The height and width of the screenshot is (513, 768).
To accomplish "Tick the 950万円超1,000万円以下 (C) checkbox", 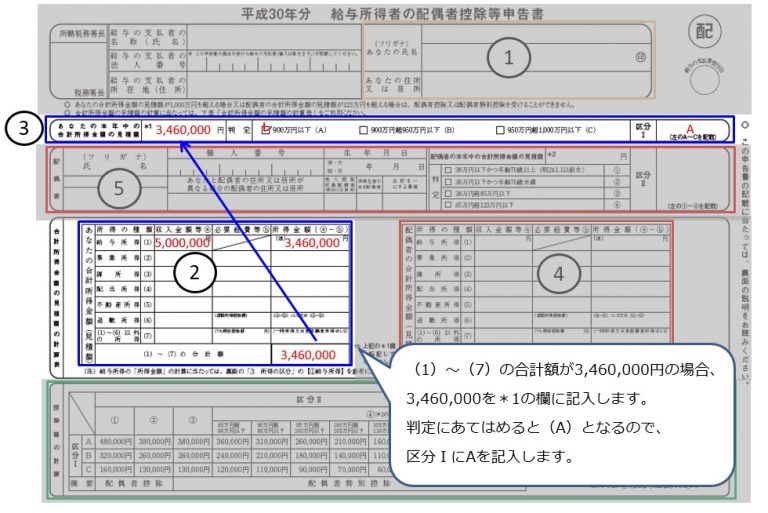I will pos(501,129).
